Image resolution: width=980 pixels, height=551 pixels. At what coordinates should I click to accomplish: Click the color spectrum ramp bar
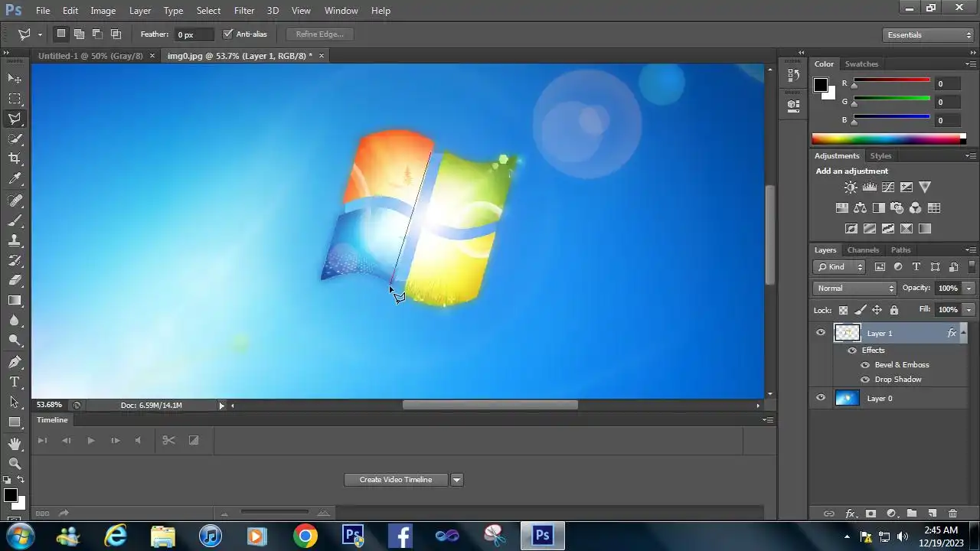point(885,139)
